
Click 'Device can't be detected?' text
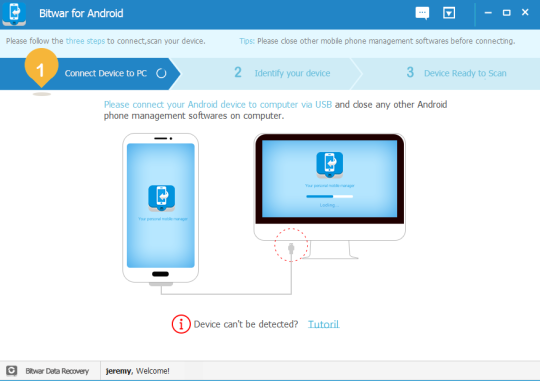(x=246, y=324)
